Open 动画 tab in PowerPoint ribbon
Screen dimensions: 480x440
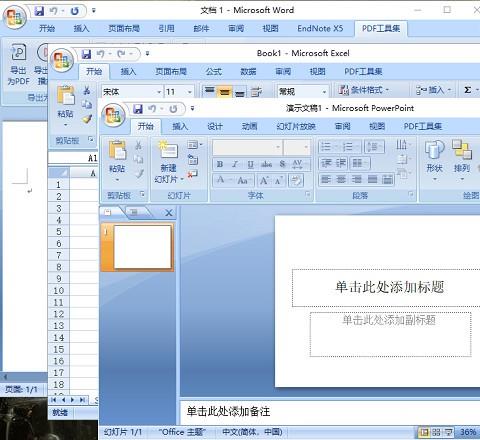(x=249, y=126)
